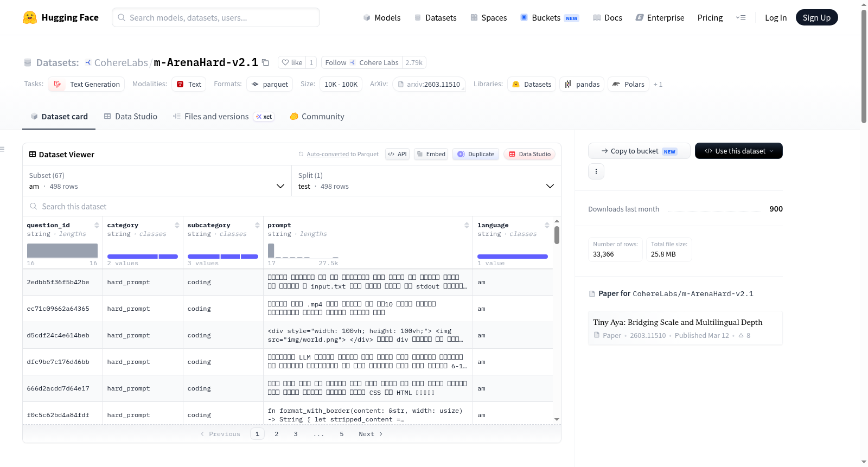The height and width of the screenshot is (467, 868).
Task: Click the xet badge
Action: [x=264, y=117]
